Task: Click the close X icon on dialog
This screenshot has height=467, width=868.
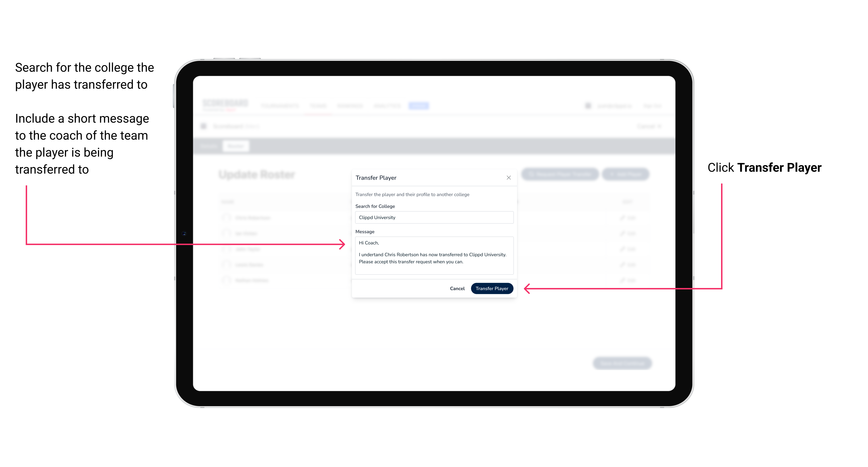Action: click(508, 178)
